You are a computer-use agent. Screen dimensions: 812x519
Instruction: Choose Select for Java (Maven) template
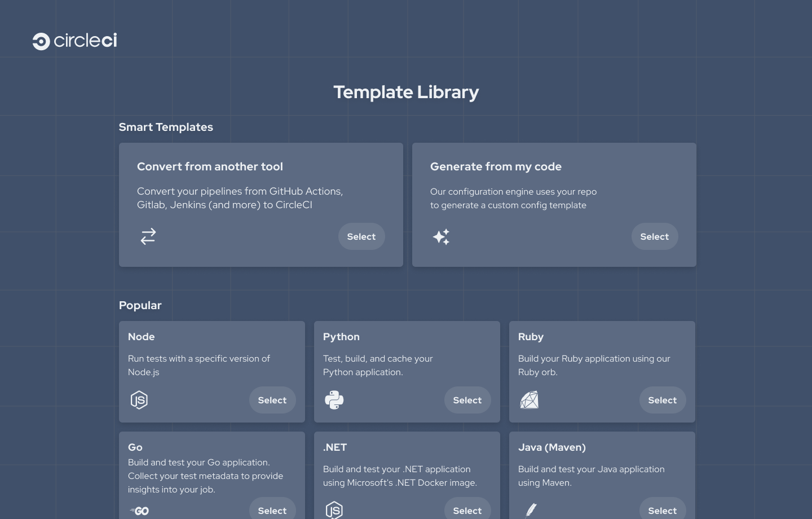coord(662,510)
